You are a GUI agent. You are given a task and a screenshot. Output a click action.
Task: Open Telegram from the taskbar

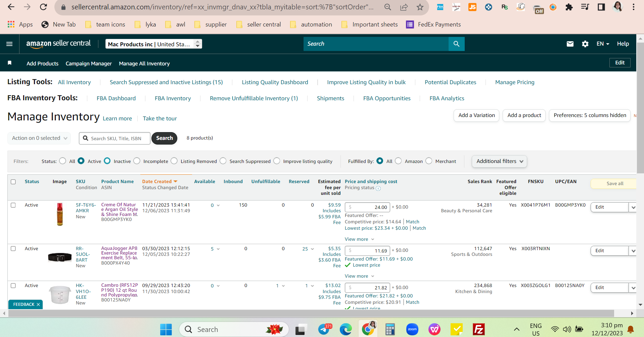[x=324, y=330]
